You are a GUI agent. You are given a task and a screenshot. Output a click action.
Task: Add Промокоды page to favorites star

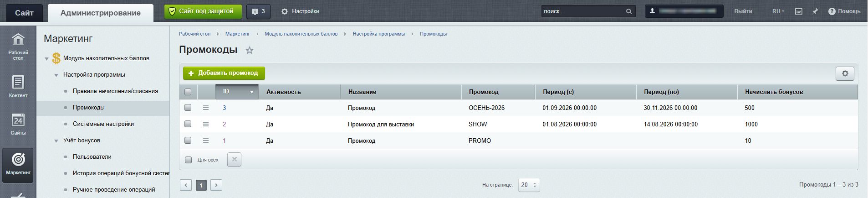pyautogui.click(x=249, y=51)
